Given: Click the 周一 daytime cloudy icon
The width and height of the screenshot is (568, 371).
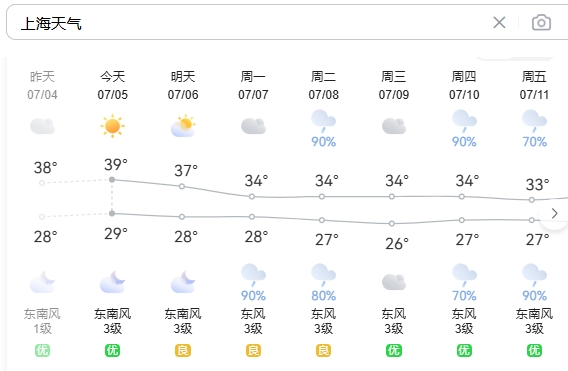Looking at the screenshot, I should pos(253,126).
